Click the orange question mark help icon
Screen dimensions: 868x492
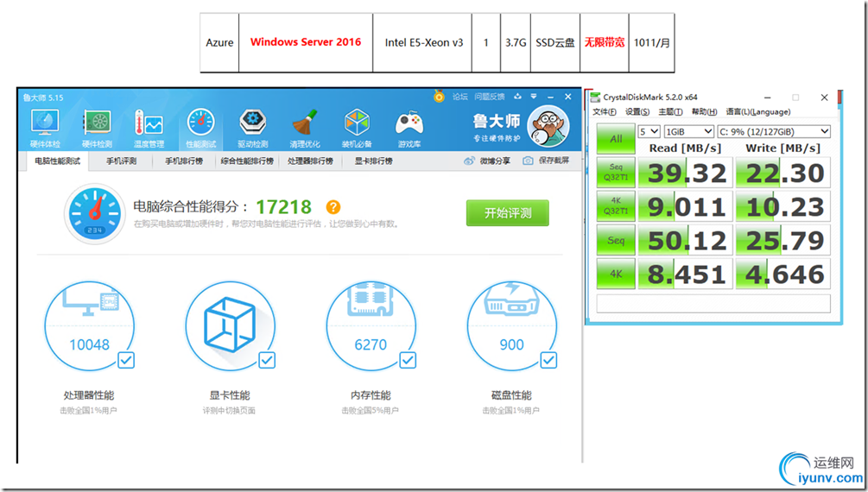pyautogui.click(x=333, y=207)
